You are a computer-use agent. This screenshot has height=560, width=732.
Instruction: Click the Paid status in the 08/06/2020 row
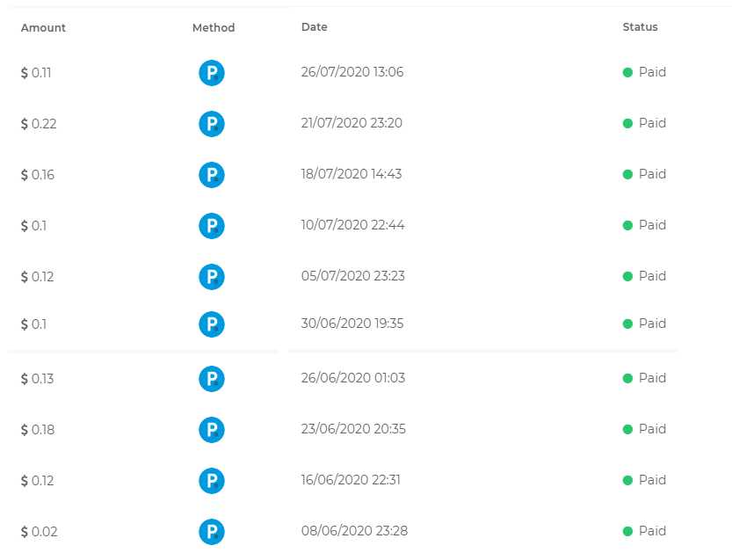pos(651,531)
